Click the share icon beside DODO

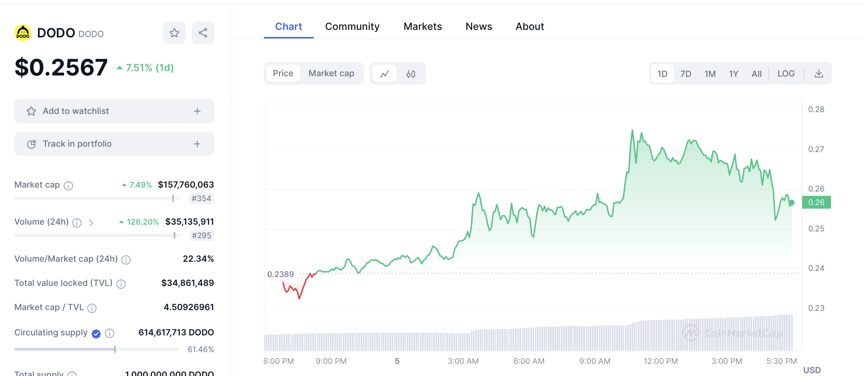coord(203,33)
